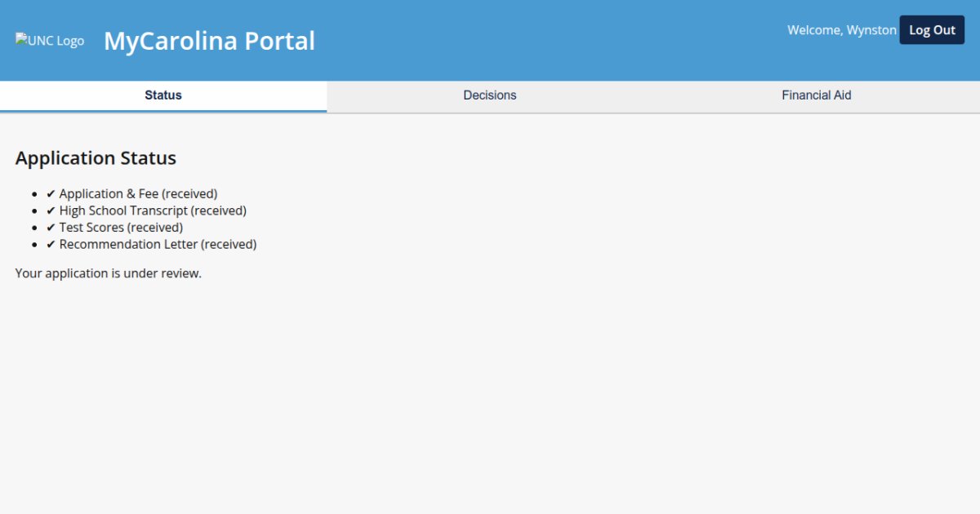Select the Application & Fee item text
The image size is (980, 514).
(138, 194)
